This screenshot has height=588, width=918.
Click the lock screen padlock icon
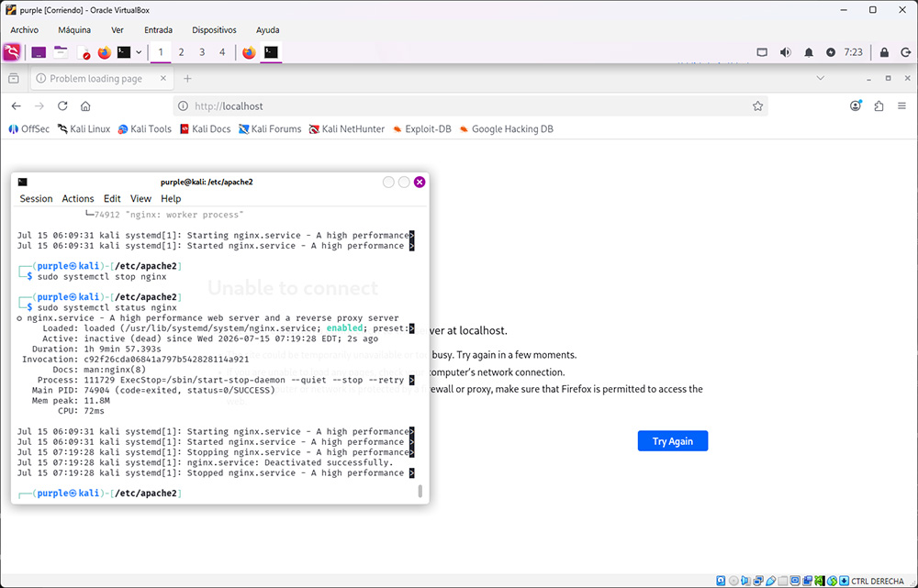click(884, 52)
